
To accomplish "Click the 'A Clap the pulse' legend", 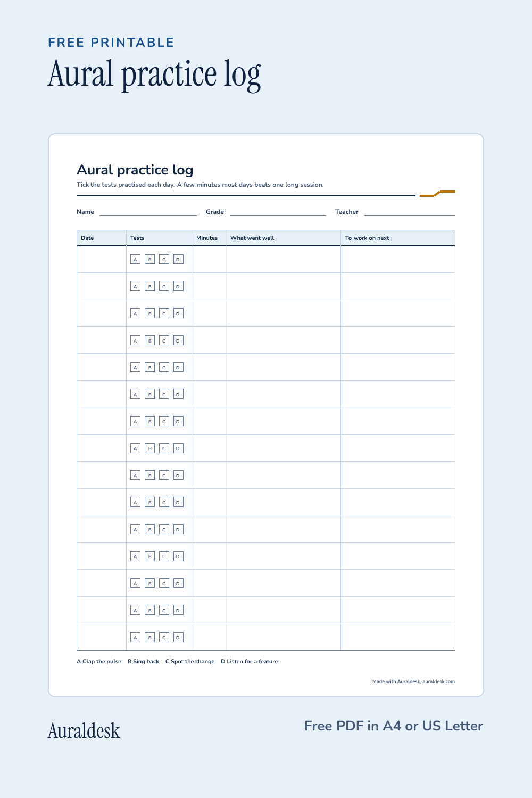I will [99, 662].
